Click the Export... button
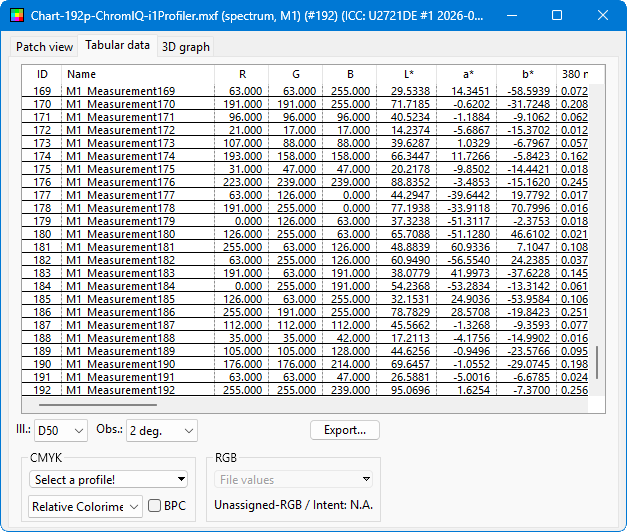Image resolution: width=627 pixels, height=532 pixels. 345,430
